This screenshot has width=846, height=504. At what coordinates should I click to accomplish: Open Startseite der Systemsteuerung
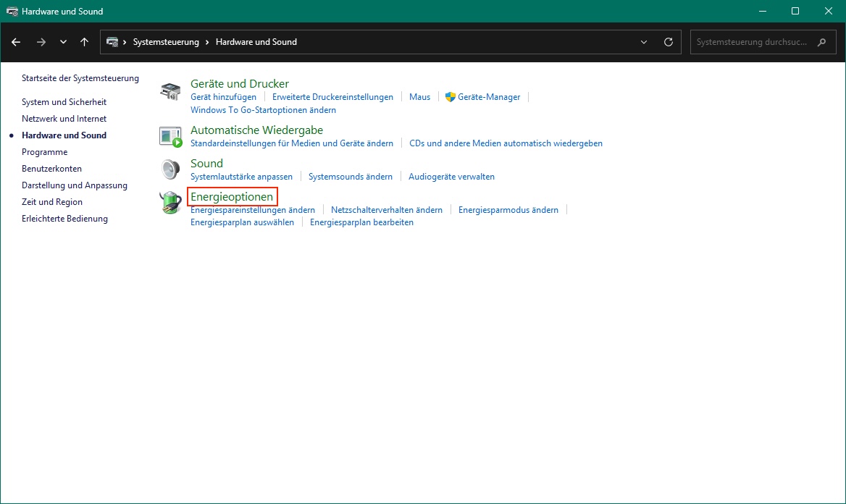[x=80, y=78]
